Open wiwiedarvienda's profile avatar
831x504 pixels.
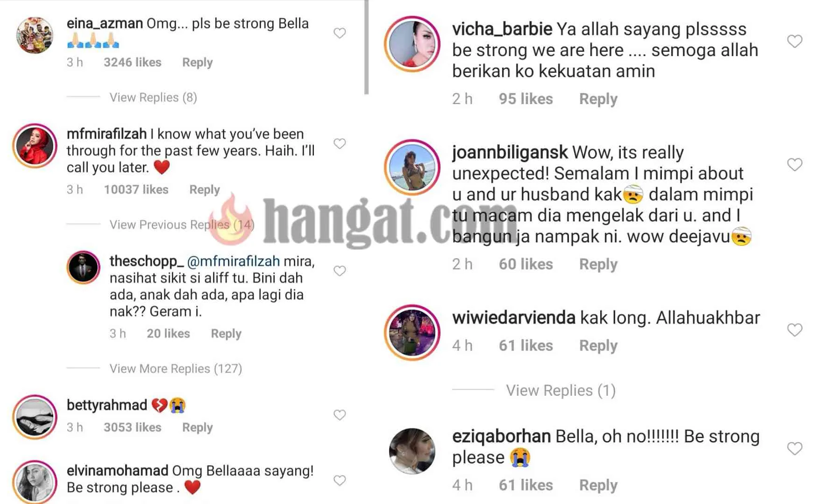[x=412, y=333]
